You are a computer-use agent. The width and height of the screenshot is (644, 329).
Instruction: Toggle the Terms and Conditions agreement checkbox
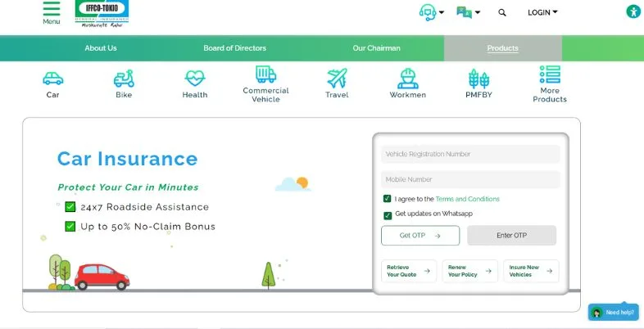click(387, 199)
